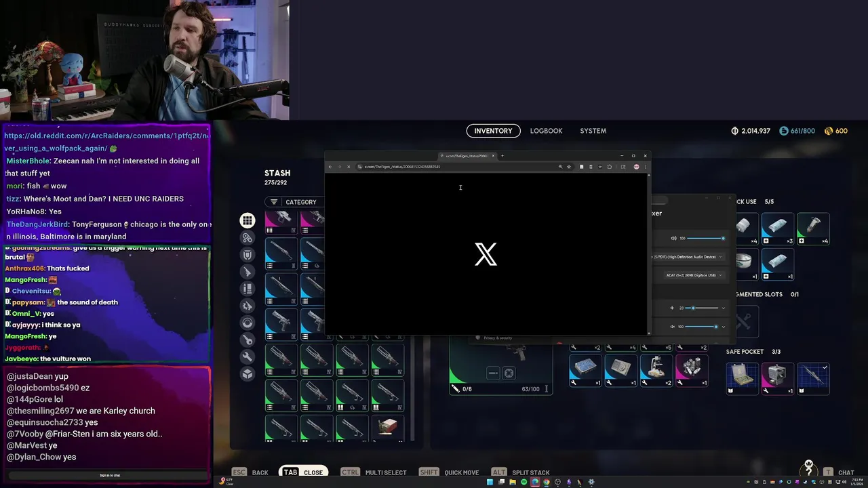868x488 pixels.
Task: Click the reload/stop icon in Chrome toolbar
Action: (349, 167)
